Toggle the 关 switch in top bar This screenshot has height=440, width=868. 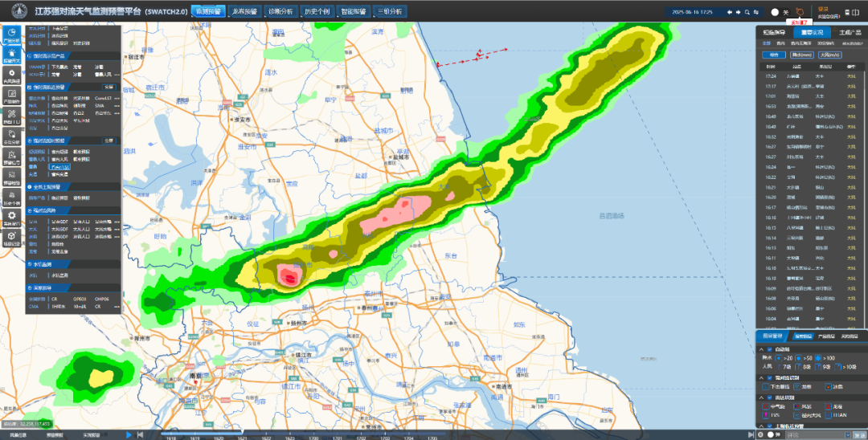tap(777, 12)
